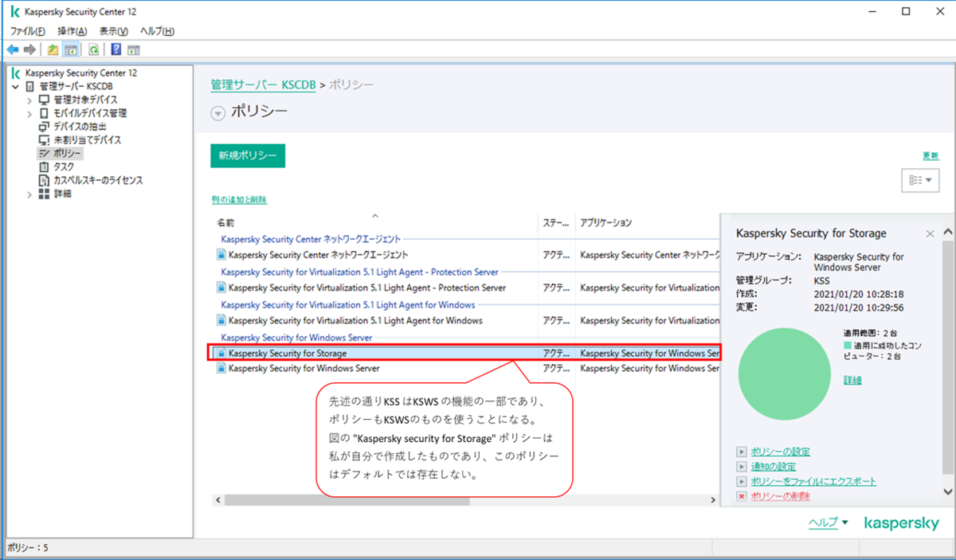Click lock icon of Light Agent for Windows policy row
This screenshot has height=560, width=956.
(x=221, y=321)
